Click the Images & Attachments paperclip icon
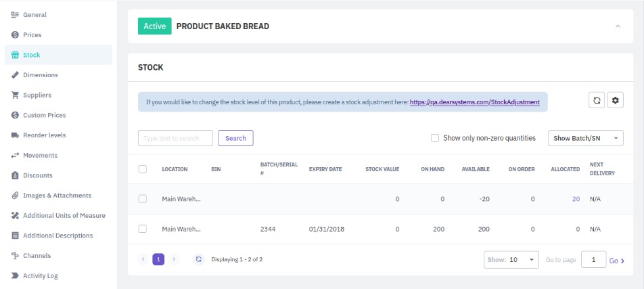The width and height of the screenshot is (644, 289). [15, 196]
